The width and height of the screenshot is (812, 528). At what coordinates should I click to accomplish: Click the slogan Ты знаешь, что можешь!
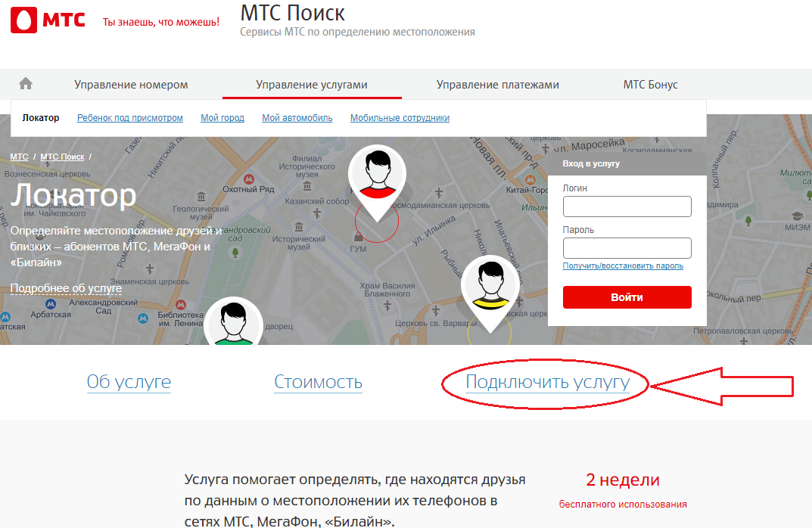click(x=161, y=22)
